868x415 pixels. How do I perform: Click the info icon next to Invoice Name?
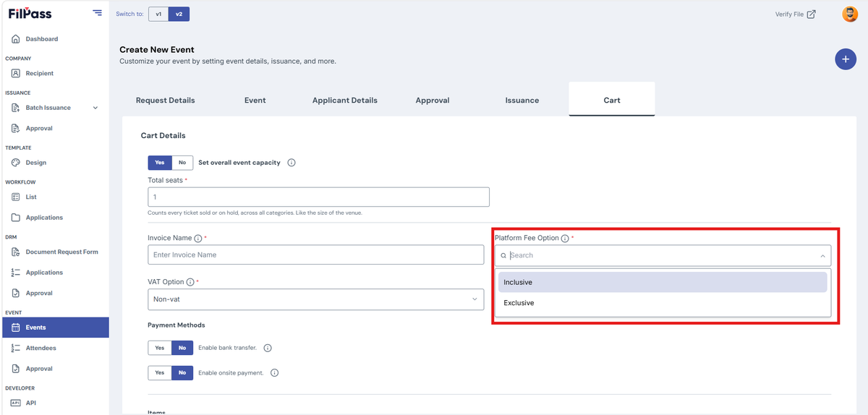click(197, 238)
